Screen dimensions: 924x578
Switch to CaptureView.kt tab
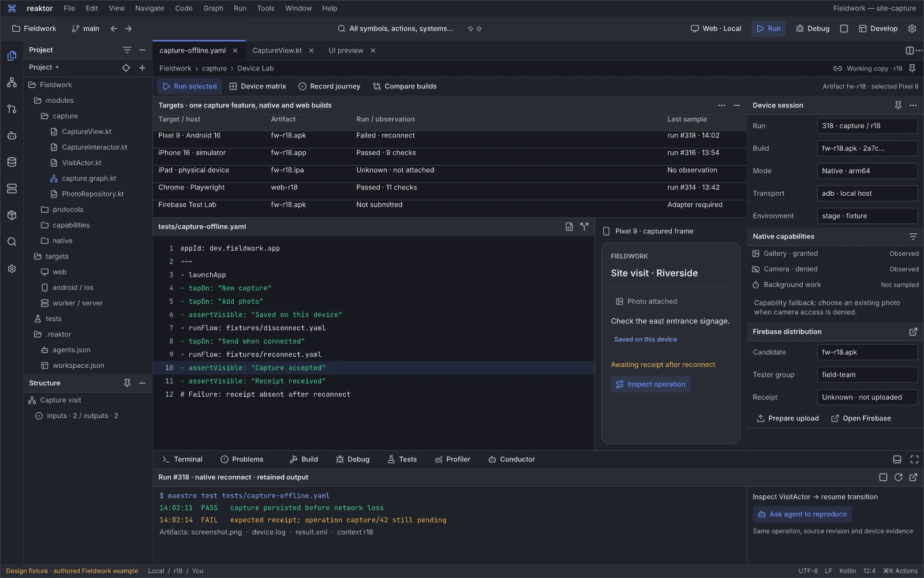(277, 50)
